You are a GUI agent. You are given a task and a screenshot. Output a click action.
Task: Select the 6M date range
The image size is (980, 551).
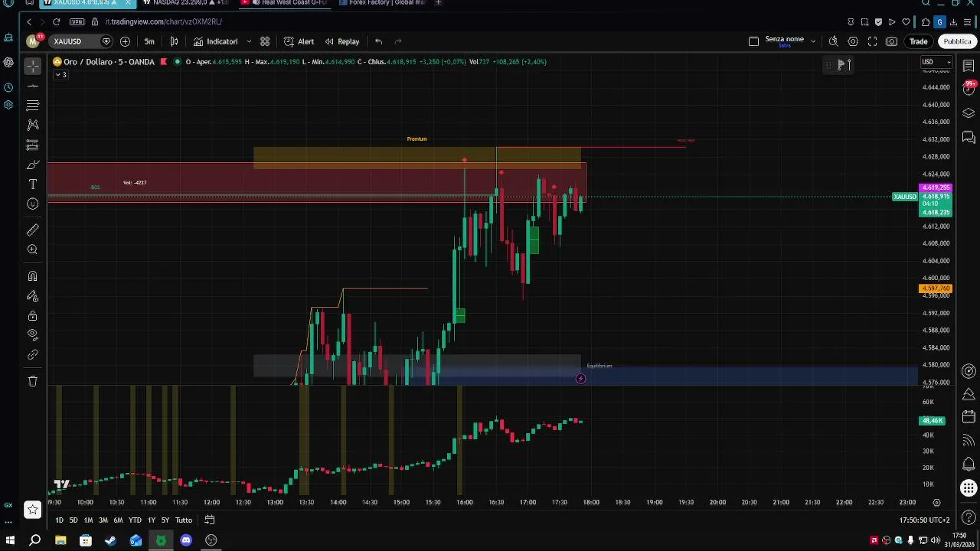(118, 520)
